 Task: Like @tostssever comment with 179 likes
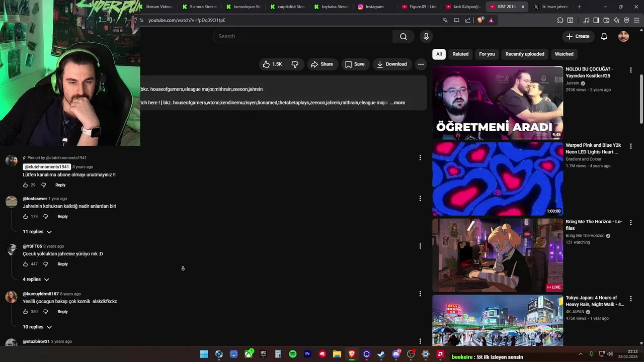coord(25,217)
